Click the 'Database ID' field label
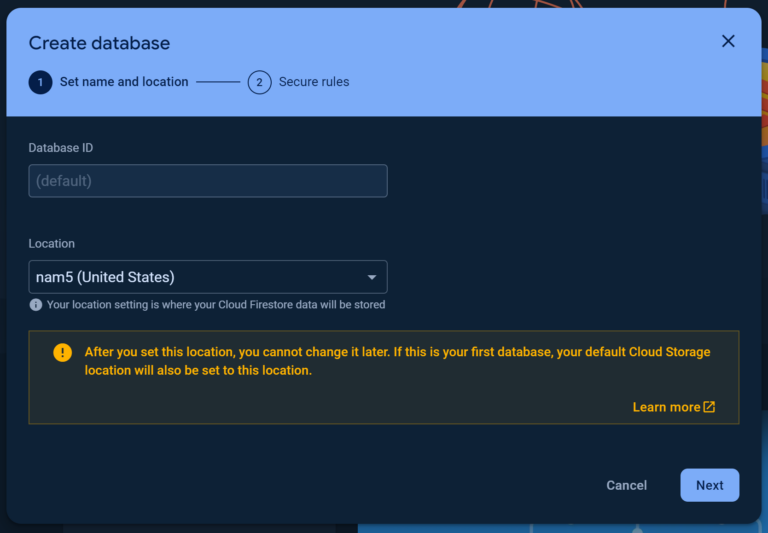 61,148
